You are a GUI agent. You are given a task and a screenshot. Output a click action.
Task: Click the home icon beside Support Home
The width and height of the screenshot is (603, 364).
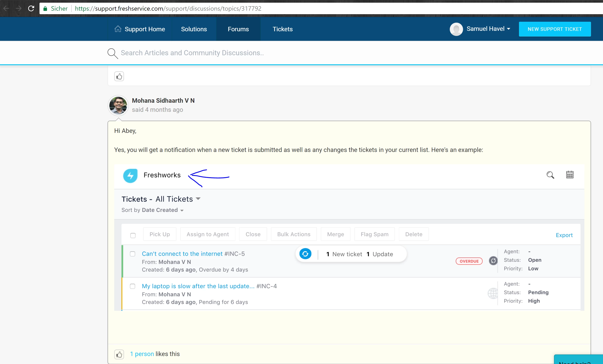pyautogui.click(x=118, y=29)
